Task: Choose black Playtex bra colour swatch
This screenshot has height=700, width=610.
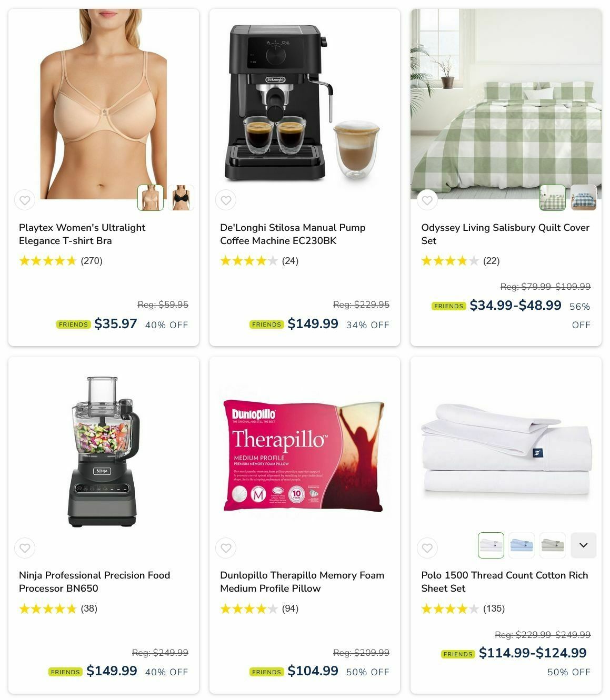Action: (x=181, y=198)
